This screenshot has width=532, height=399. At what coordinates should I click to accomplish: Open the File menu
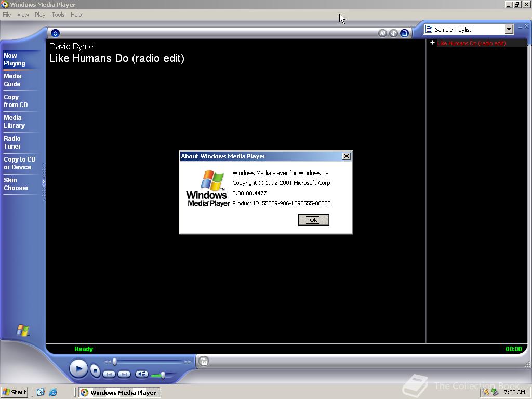[7, 15]
